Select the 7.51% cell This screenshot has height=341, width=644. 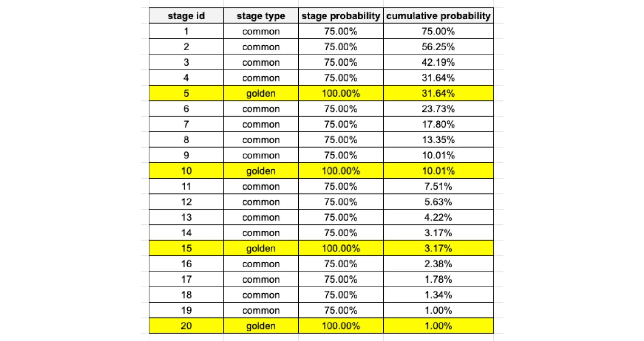coord(438,186)
